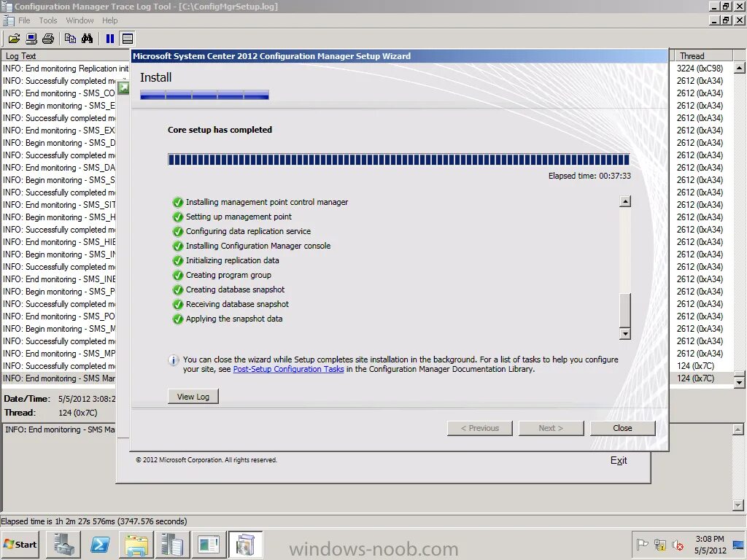Click the detail pane scroll down arrow
Image resolution: width=747 pixels, height=560 pixels.
pos(738,505)
